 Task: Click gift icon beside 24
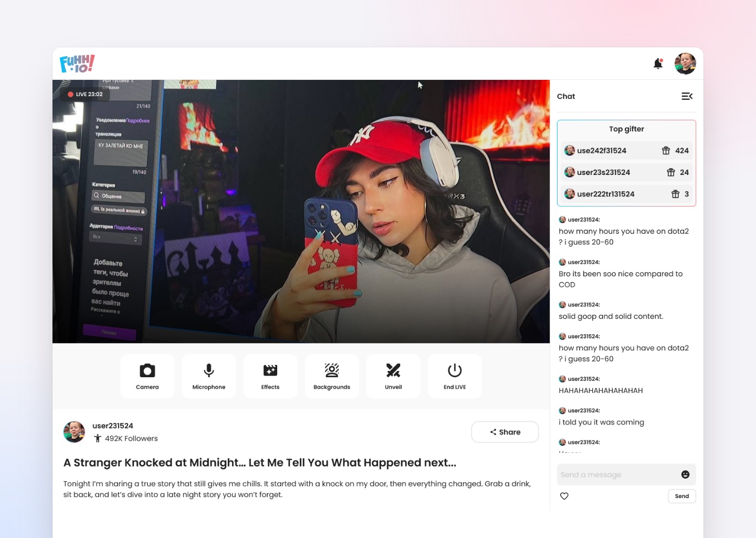tap(671, 172)
